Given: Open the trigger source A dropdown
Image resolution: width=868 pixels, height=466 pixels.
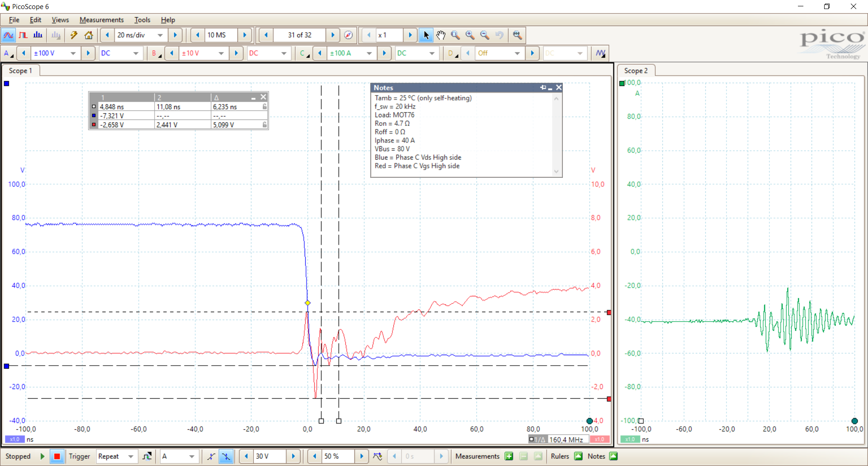Looking at the screenshot, I should (x=192, y=456).
